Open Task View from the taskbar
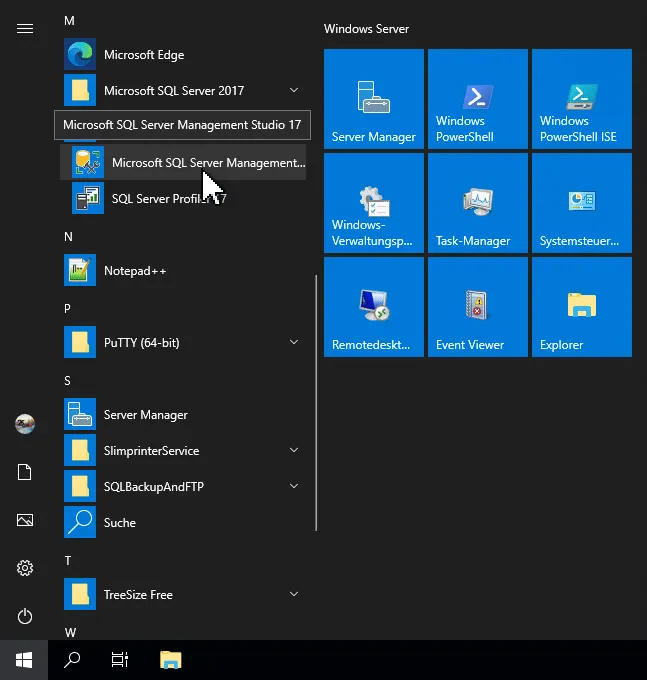647x680 pixels. point(120,660)
